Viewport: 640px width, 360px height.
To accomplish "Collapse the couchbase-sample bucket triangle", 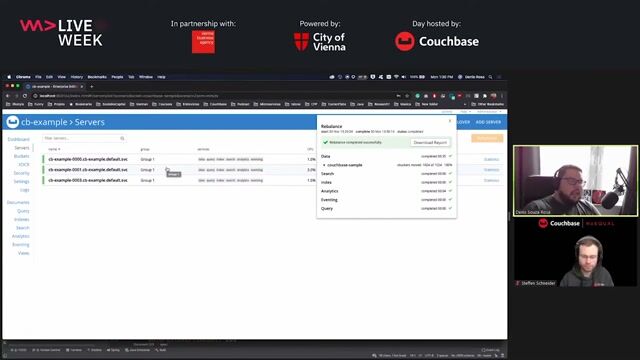I will coord(324,165).
